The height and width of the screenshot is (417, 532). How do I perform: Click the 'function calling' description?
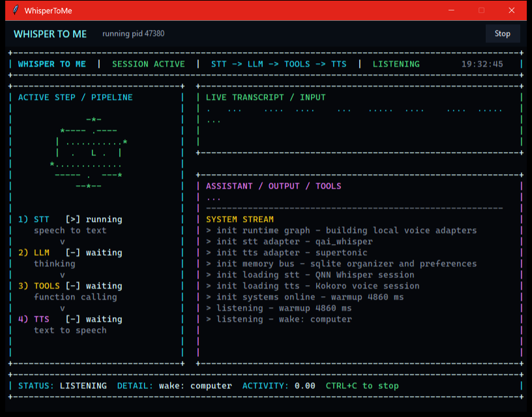(76, 297)
